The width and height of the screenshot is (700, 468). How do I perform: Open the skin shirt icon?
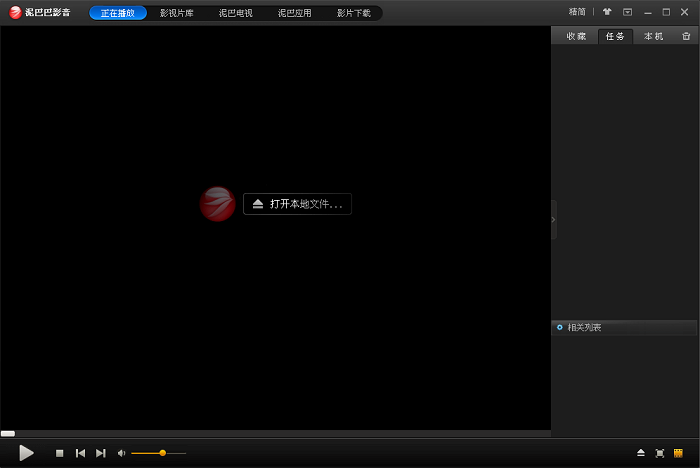pos(607,12)
